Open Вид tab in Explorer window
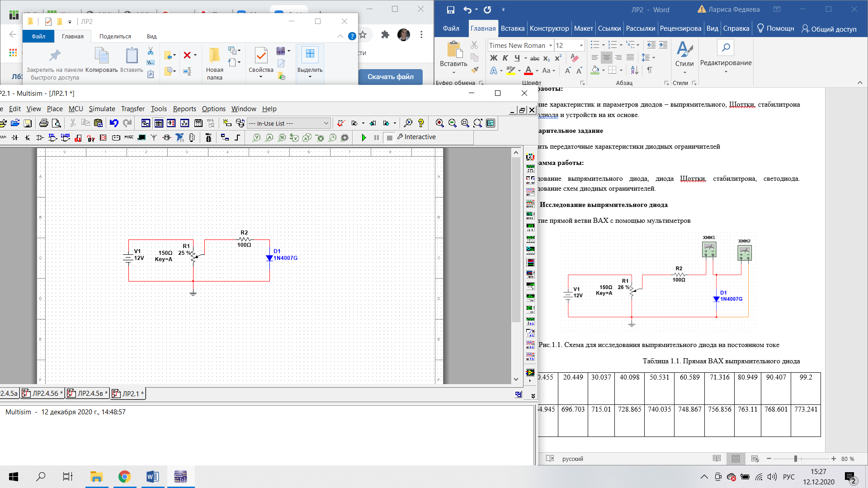This screenshot has height=488, width=868. [x=151, y=36]
